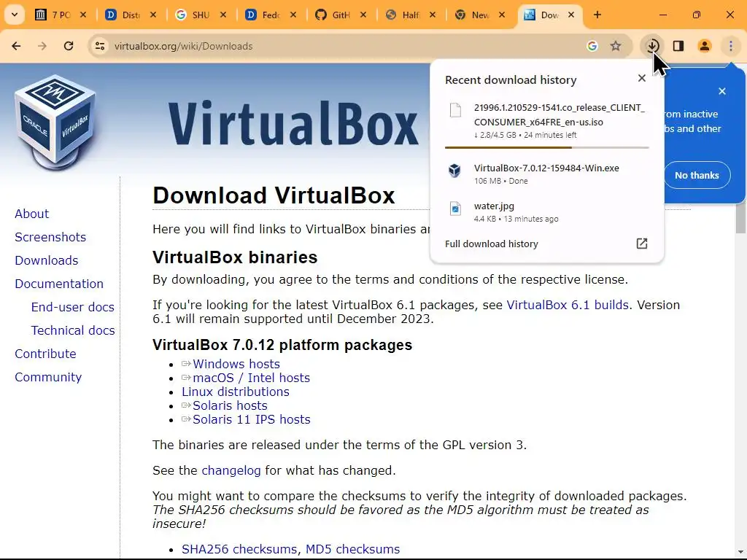This screenshot has height=560, width=747.
Task: Open the About sidebar link
Action: coord(31,214)
